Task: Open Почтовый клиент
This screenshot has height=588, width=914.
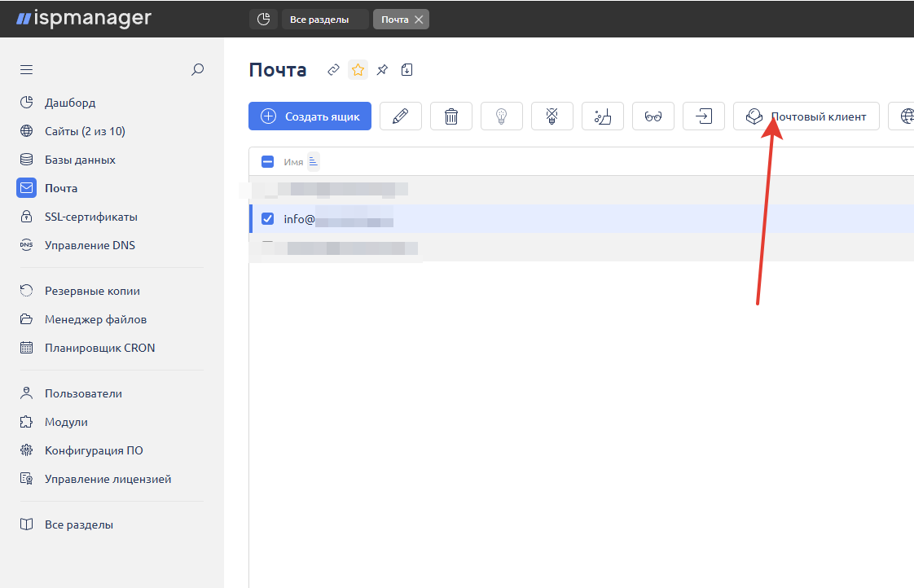Action: point(806,116)
